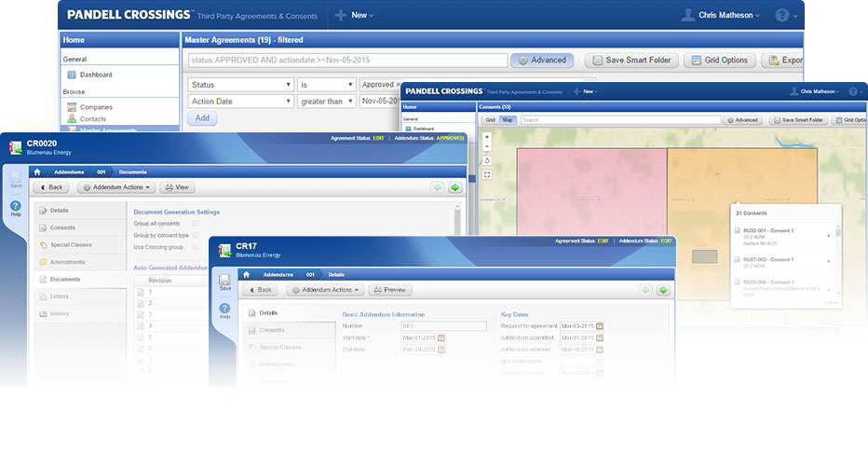Open the Start date calendar picker in CR17
The height and width of the screenshot is (454, 868).
click(x=441, y=337)
